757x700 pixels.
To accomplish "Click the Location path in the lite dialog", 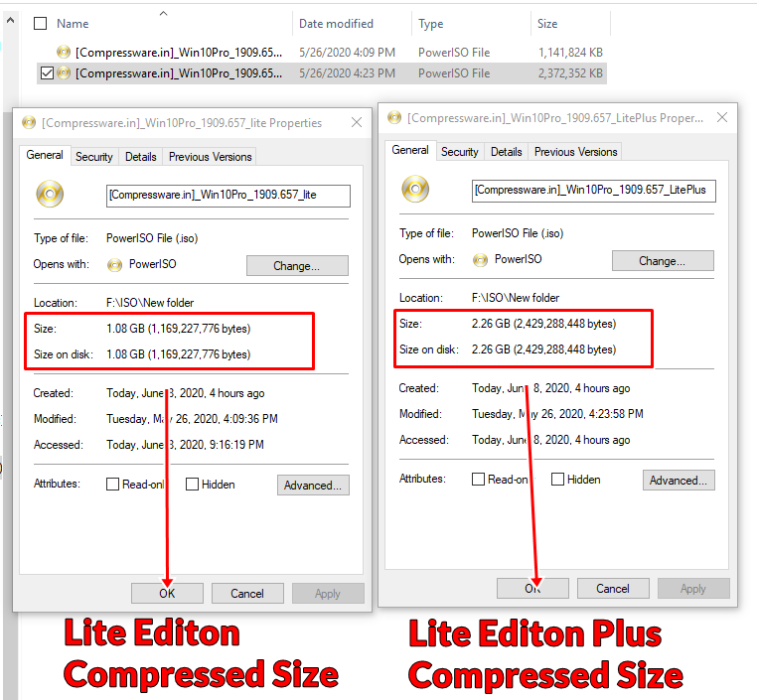I will (150, 303).
